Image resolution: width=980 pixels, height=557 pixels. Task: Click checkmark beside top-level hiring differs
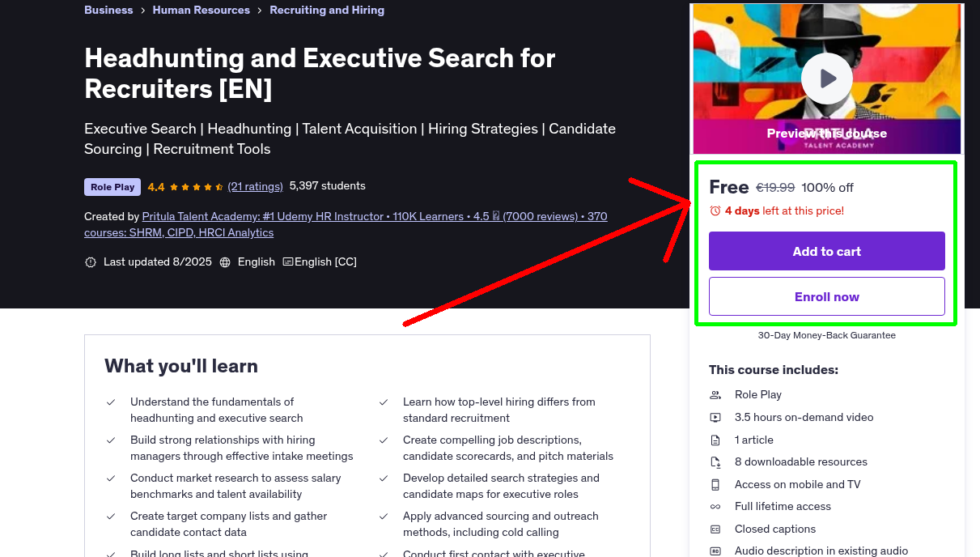pyautogui.click(x=384, y=402)
